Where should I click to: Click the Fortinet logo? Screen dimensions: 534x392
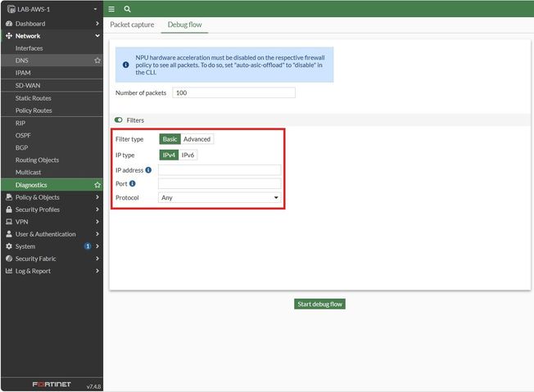click(x=52, y=384)
